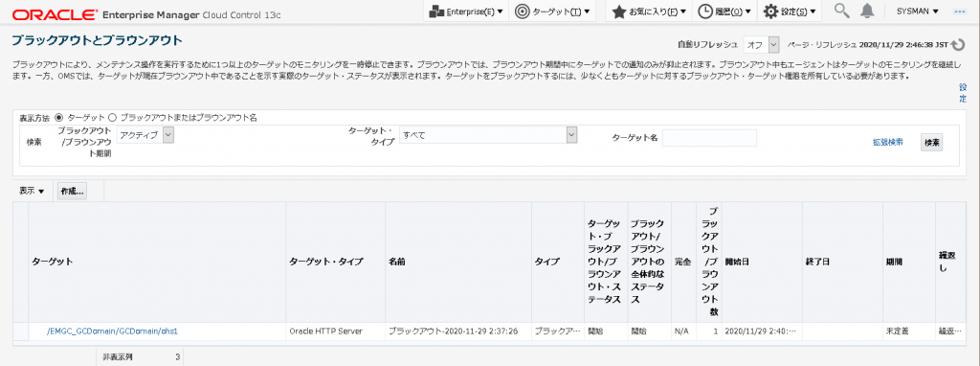Image resolution: width=980 pixels, height=366 pixels.
Task: Select ブラックアウトまたはブラウンアウト名 radio button
Action: click(113, 117)
